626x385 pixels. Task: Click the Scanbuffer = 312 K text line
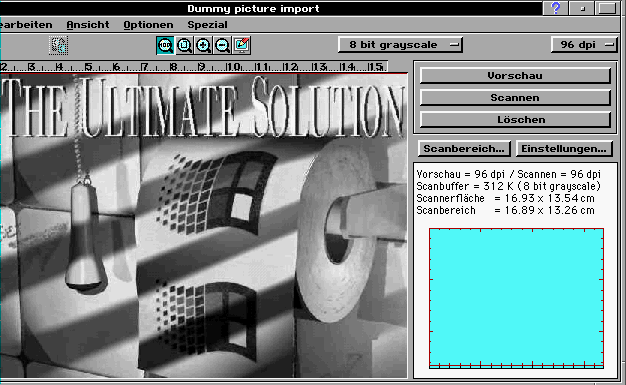point(508,187)
